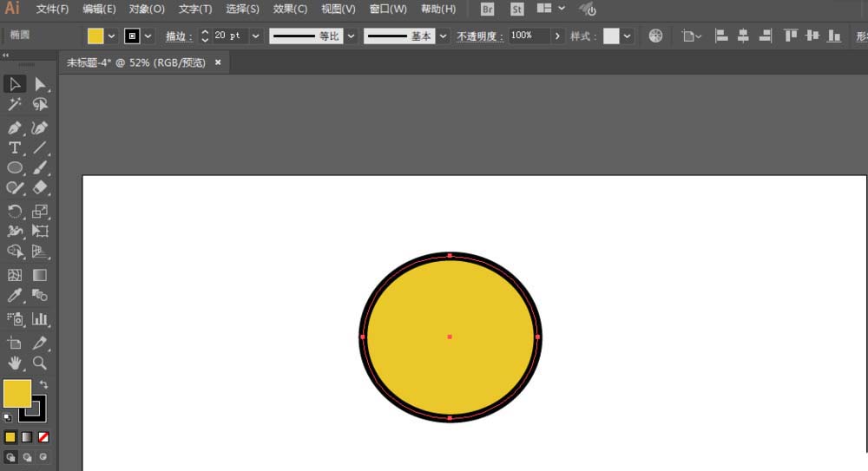Image resolution: width=868 pixels, height=471 pixels.
Task: Select the Zoom magnifier tool
Action: 40,363
